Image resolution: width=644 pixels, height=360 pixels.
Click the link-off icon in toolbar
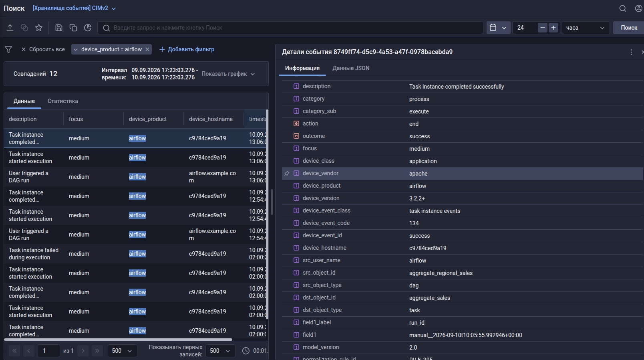click(x=24, y=28)
